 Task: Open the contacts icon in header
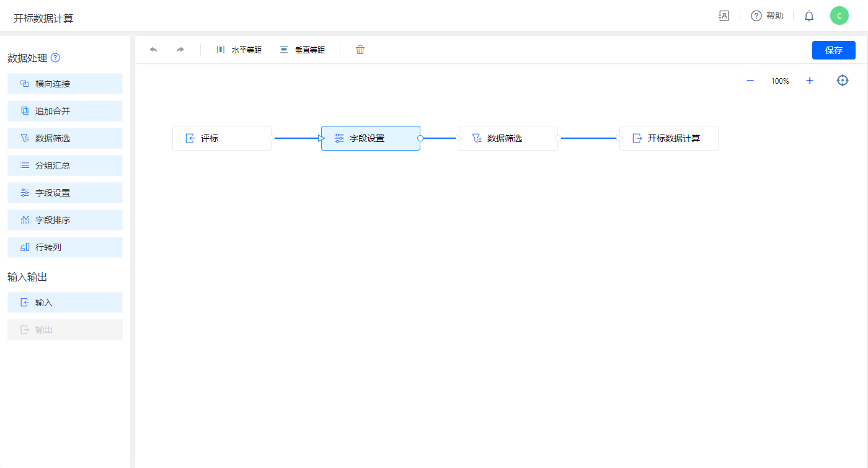pos(724,16)
